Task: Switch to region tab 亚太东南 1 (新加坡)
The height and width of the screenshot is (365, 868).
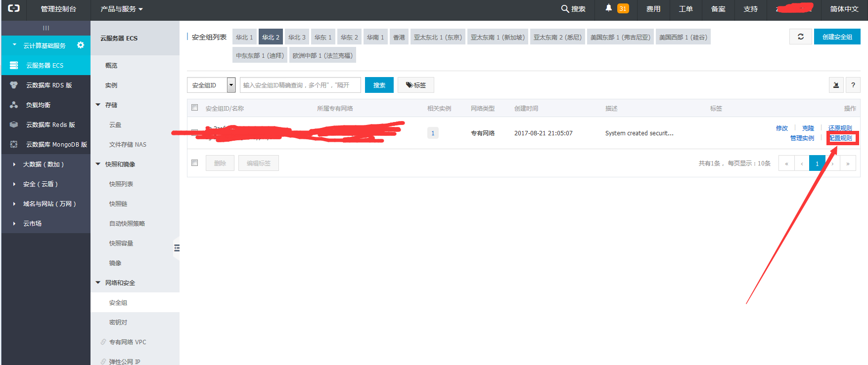Action: tap(498, 37)
